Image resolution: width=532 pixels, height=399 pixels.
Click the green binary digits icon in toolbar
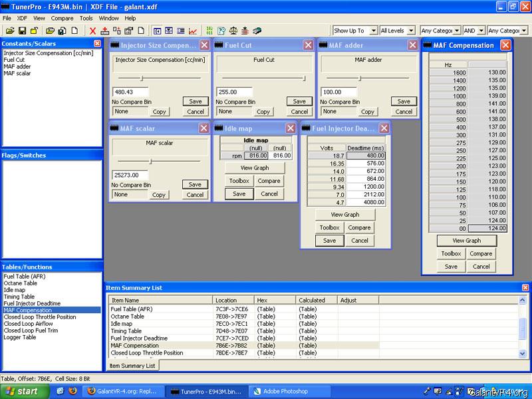click(210, 31)
